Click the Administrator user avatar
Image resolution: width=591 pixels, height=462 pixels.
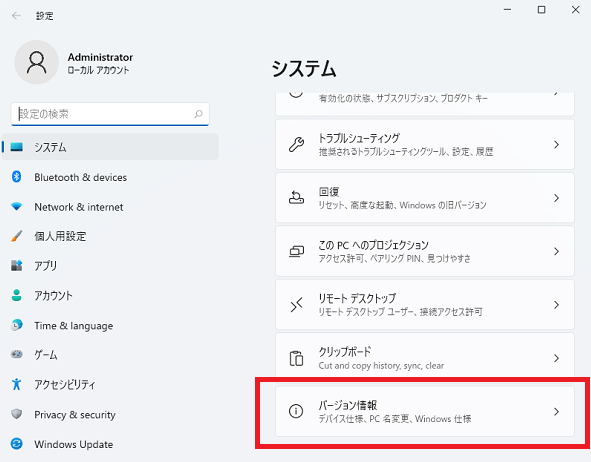(x=37, y=62)
